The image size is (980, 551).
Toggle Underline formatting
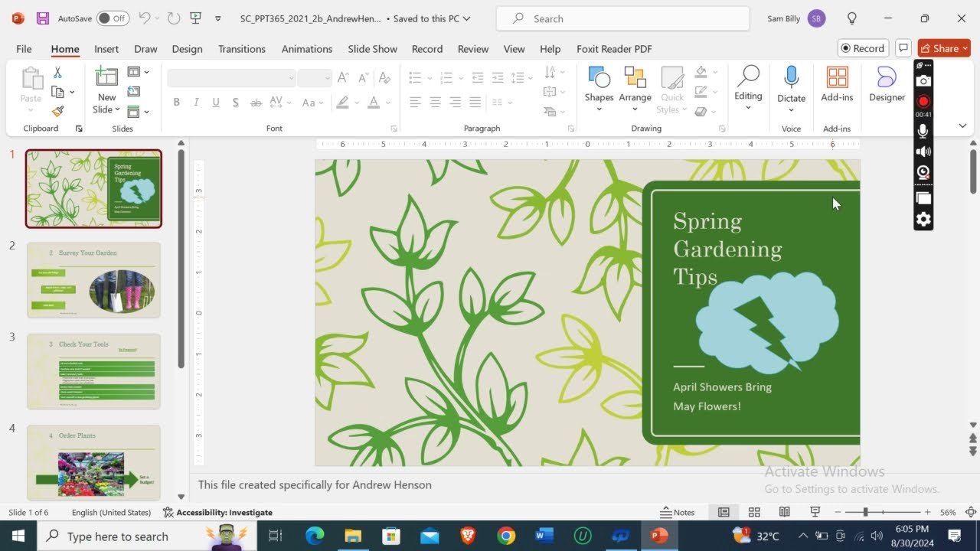click(216, 103)
